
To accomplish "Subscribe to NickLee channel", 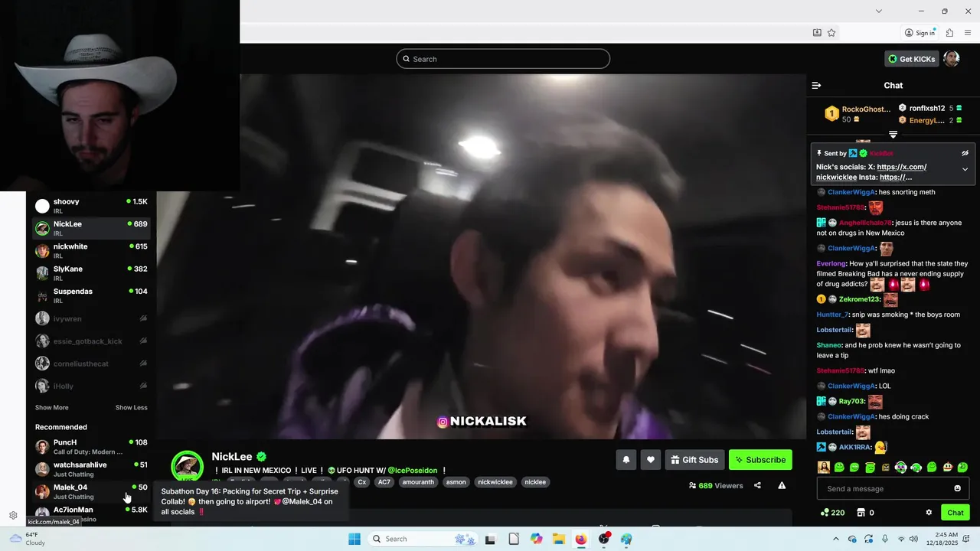I will (x=760, y=460).
